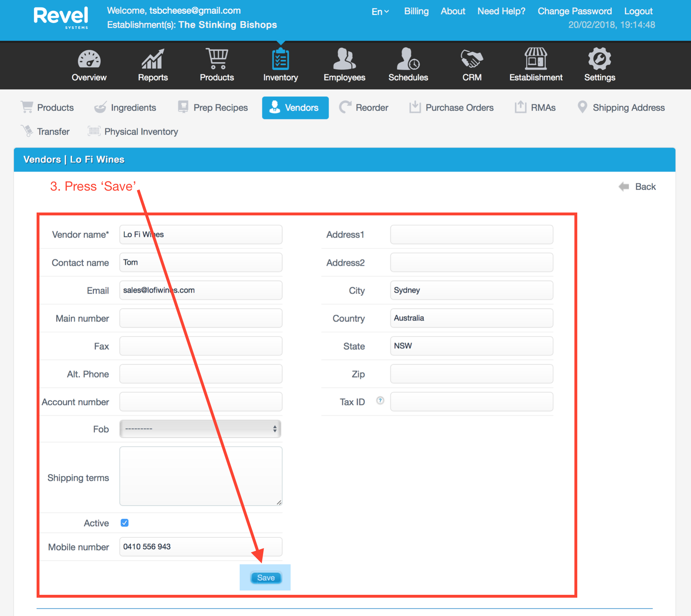Click the Account number input field
Screen dimensions: 691x616
point(201,402)
